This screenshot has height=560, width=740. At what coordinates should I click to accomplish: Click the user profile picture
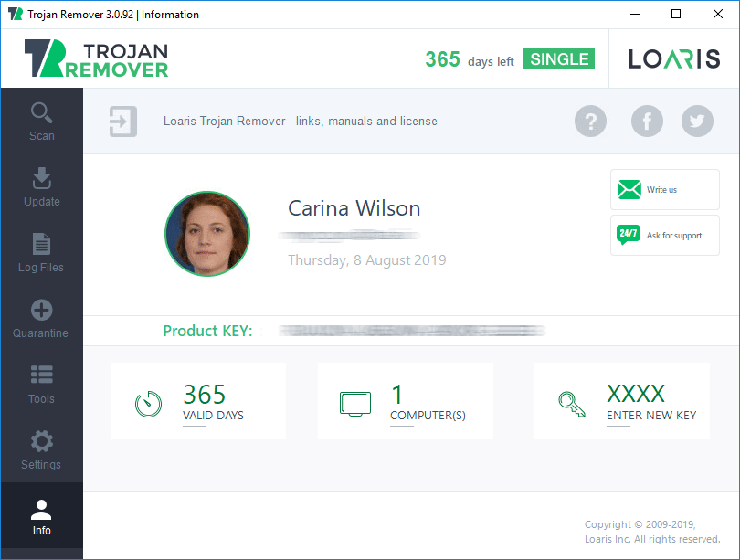(x=207, y=234)
